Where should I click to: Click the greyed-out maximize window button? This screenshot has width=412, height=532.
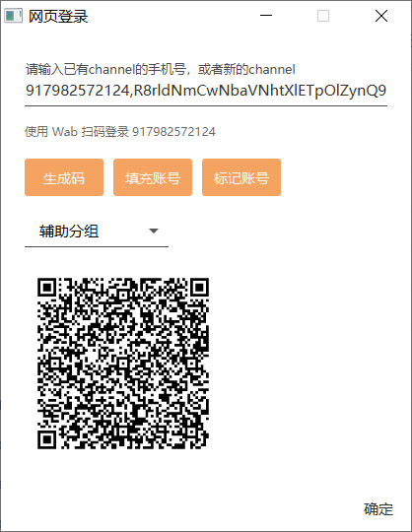tap(323, 16)
